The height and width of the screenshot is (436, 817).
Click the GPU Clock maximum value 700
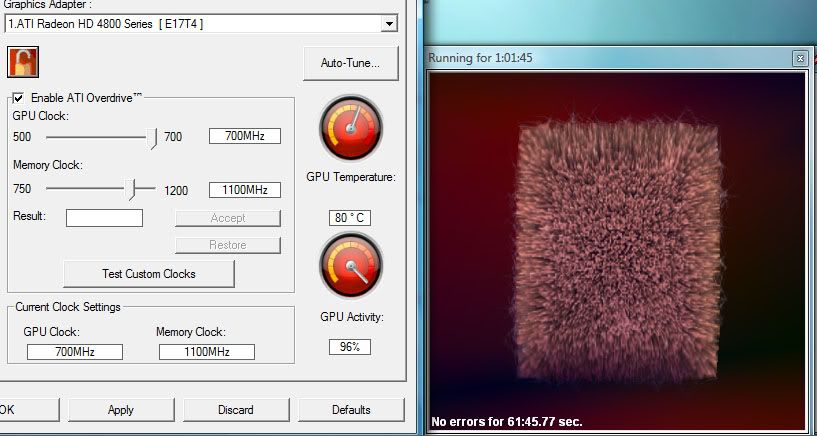(x=173, y=137)
